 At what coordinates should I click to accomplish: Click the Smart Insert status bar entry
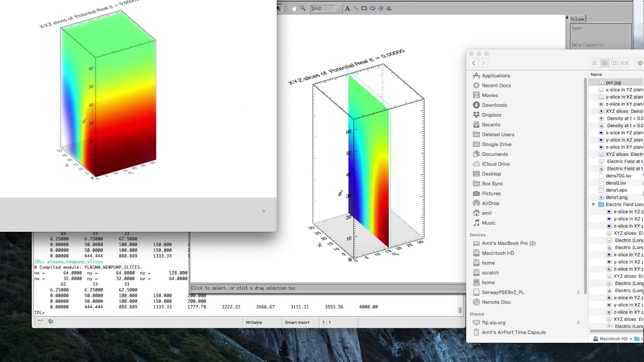(x=297, y=322)
